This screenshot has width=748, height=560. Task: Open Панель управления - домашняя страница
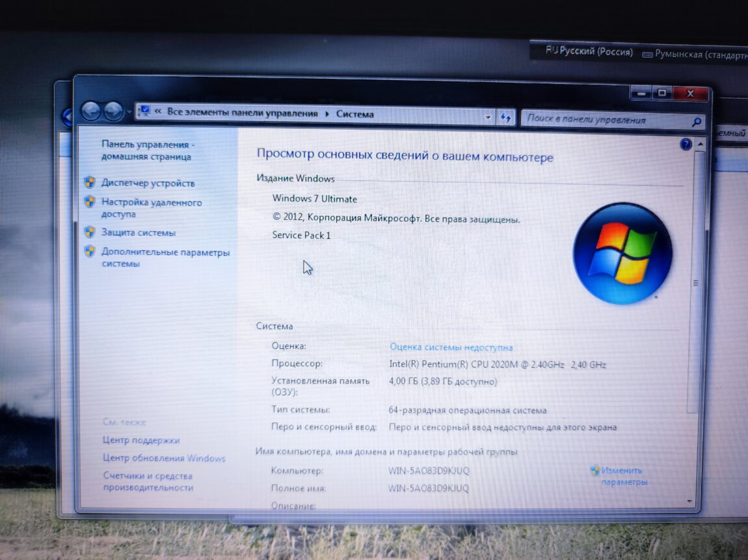tap(148, 151)
